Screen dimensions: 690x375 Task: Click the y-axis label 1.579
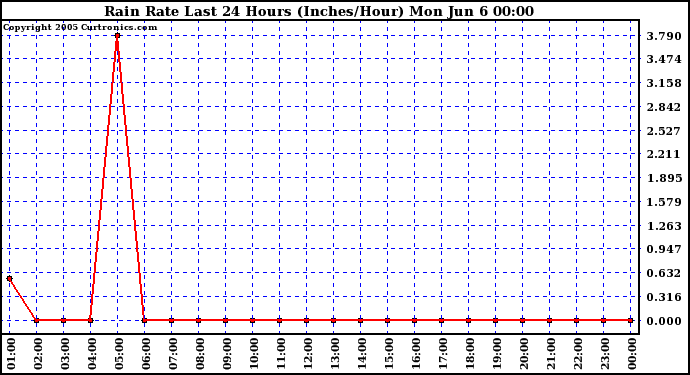coord(664,202)
